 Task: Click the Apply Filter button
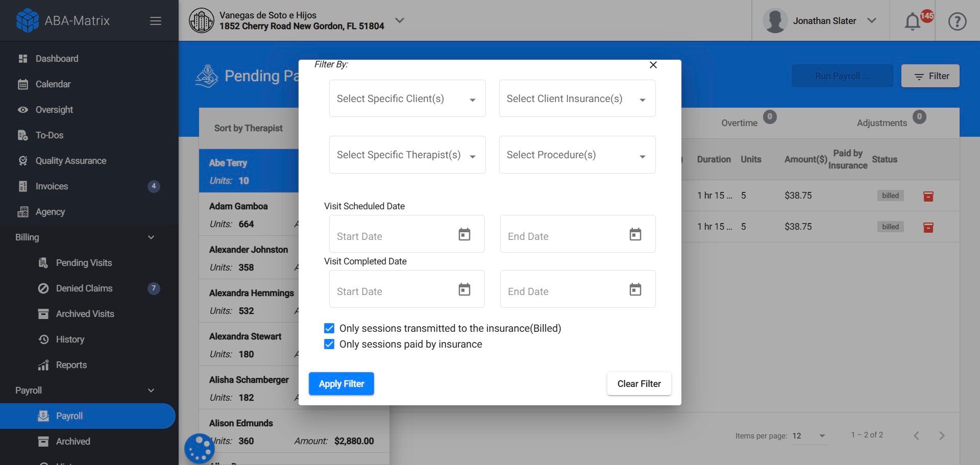pos(341,383)
